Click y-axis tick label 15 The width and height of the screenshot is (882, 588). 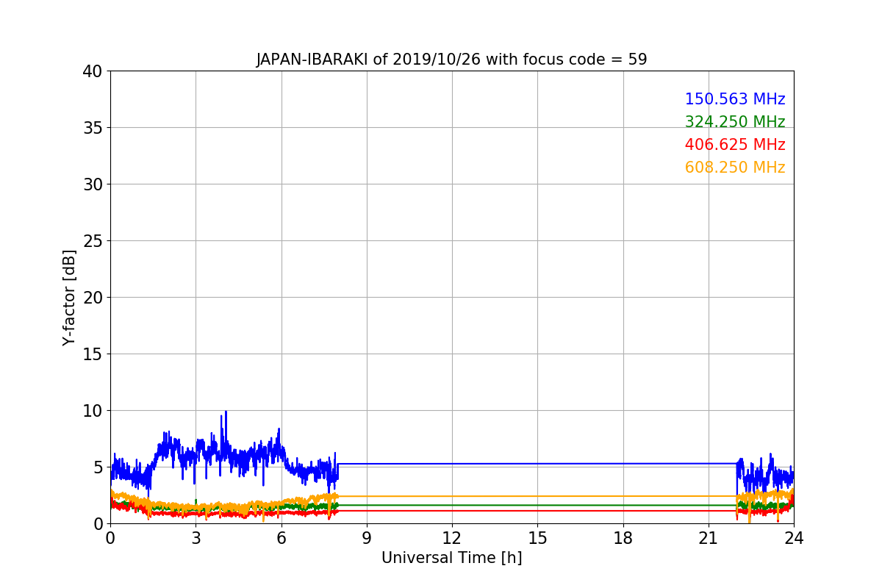[x=93, y=354]
